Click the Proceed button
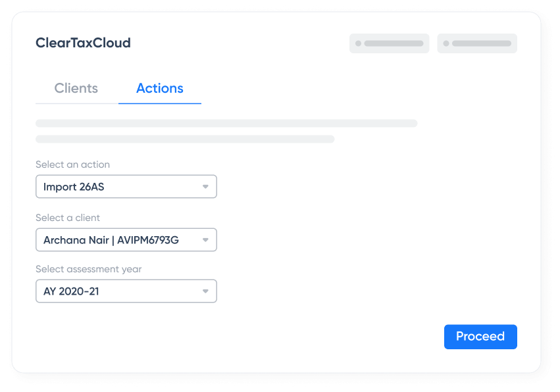Viewport: 560px width, 392px height. 480,336
